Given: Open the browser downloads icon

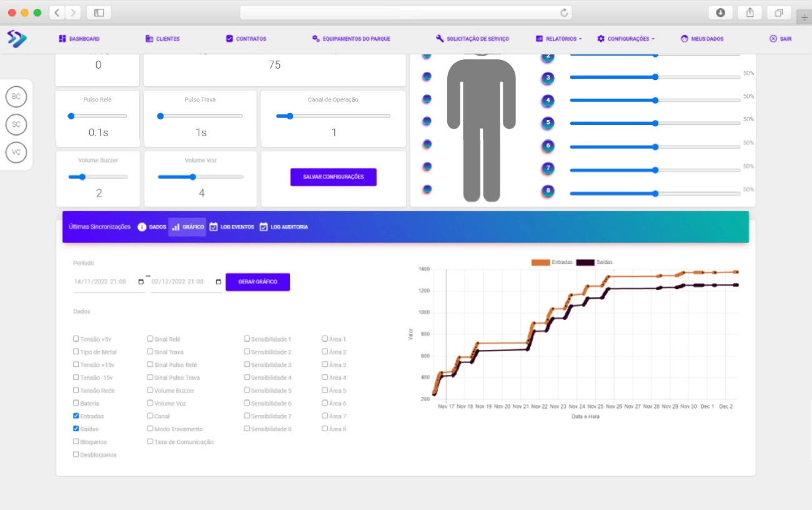Looking at the screenshot, I should pyautogui.click(x=720, y=12).
